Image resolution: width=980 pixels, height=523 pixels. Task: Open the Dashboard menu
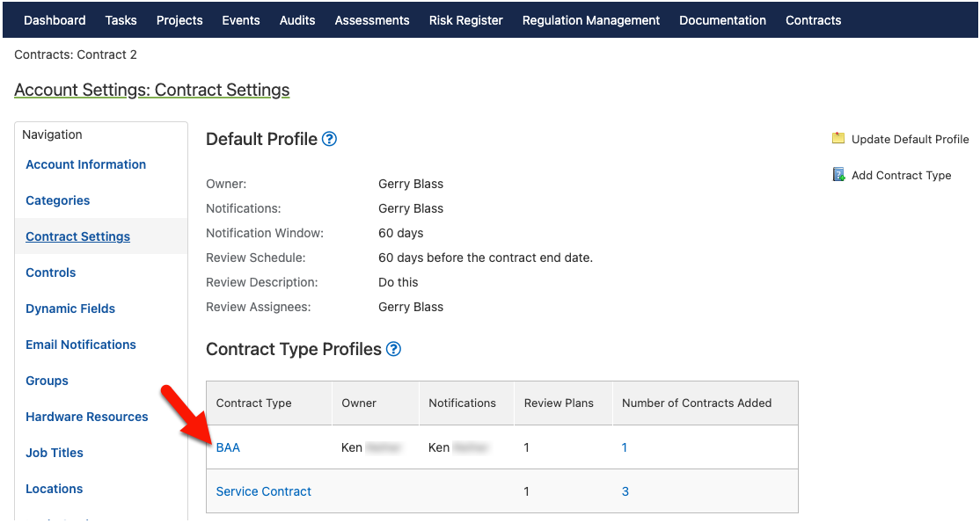55,20
